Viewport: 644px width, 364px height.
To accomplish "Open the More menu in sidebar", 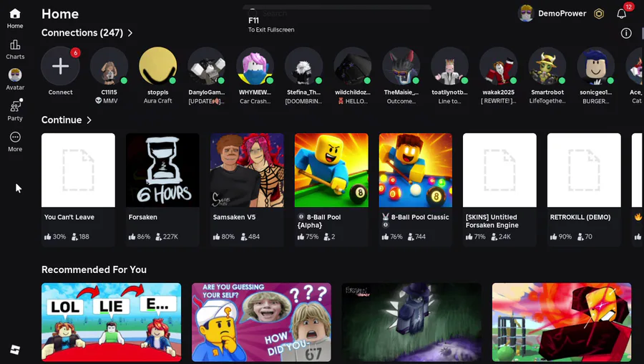I will pos(15,141).
